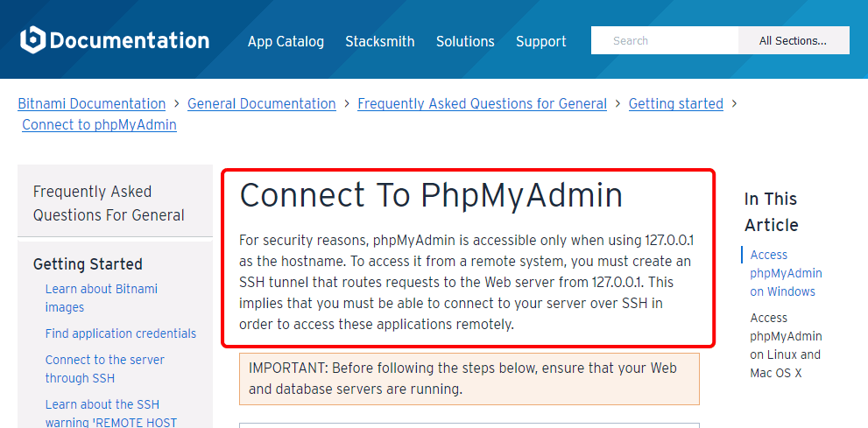Focus the Search input field

665,40
